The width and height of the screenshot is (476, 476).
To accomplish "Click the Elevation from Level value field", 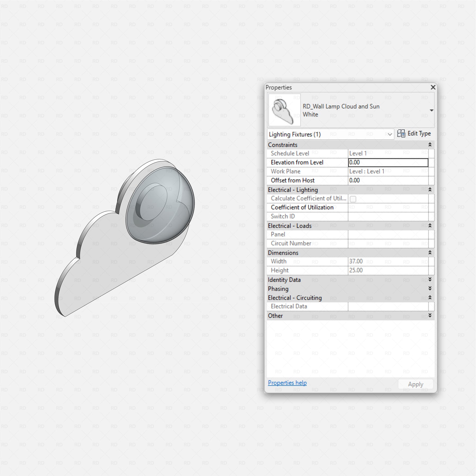I will coord(388,162).
